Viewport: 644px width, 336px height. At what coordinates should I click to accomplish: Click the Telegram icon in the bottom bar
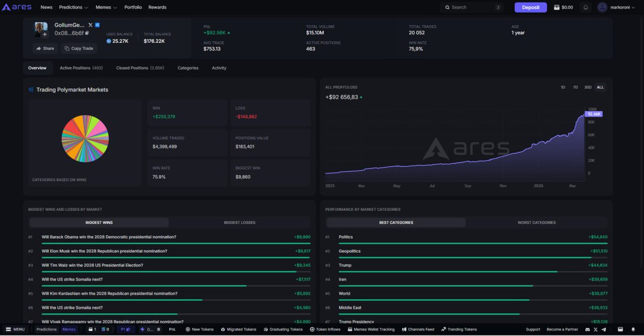603,330
